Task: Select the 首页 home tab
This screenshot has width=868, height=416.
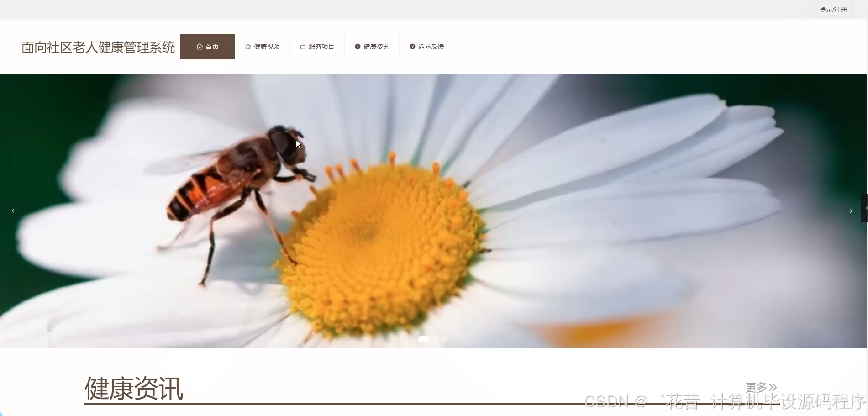Action: click(x=207, y=47)
